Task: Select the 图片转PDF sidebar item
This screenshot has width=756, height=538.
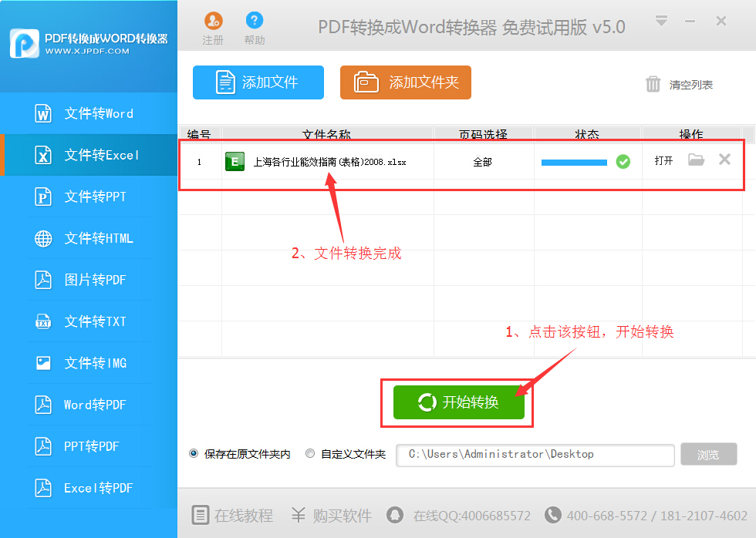Action: coord(89,280)
